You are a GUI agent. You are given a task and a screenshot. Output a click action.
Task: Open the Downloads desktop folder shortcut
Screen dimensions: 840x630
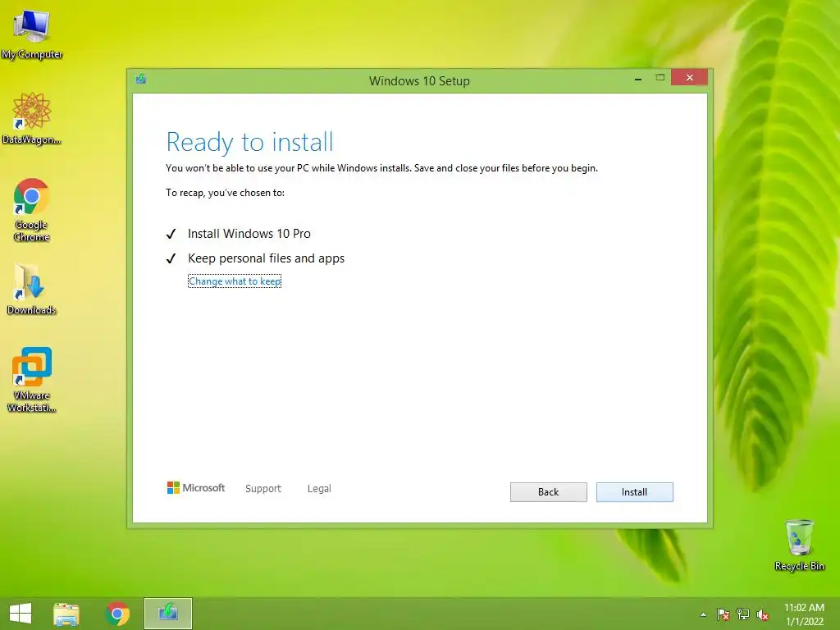tap(32, 290)
